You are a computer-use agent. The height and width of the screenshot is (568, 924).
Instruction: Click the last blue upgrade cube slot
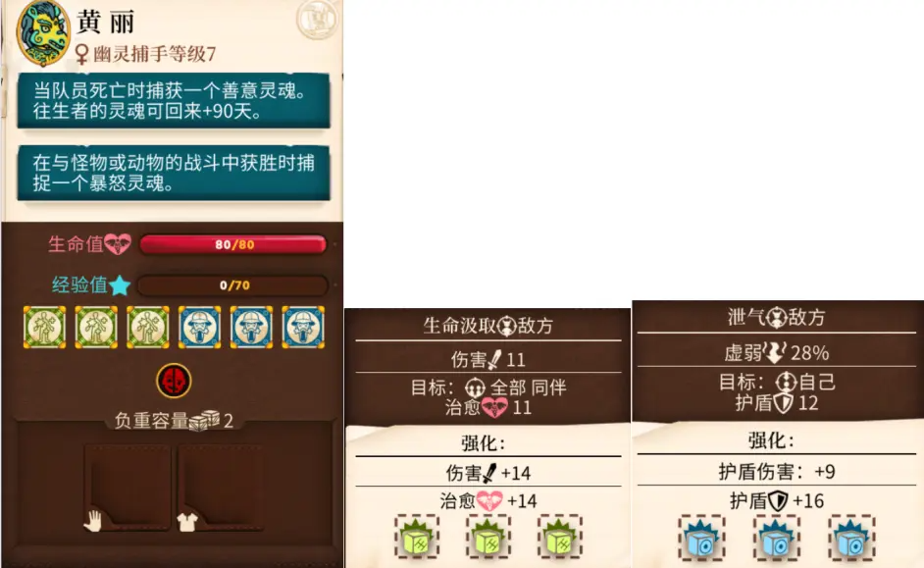(x=851, y=538)
